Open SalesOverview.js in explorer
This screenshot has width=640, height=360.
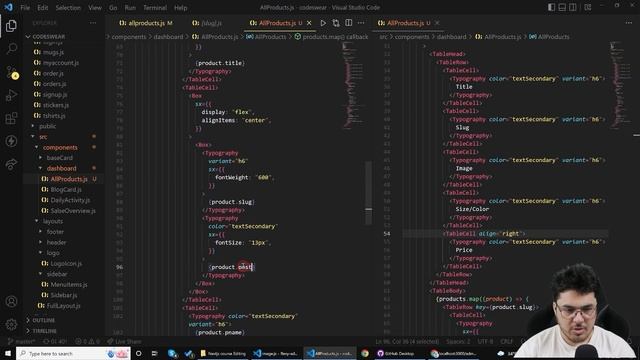pos(73,211)
